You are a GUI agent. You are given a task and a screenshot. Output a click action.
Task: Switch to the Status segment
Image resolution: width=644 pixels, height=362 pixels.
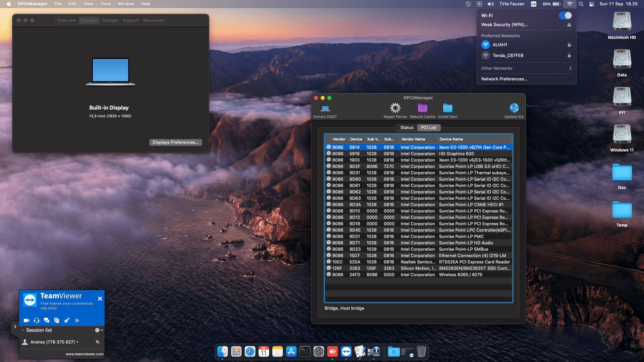(x=407, y=128)
